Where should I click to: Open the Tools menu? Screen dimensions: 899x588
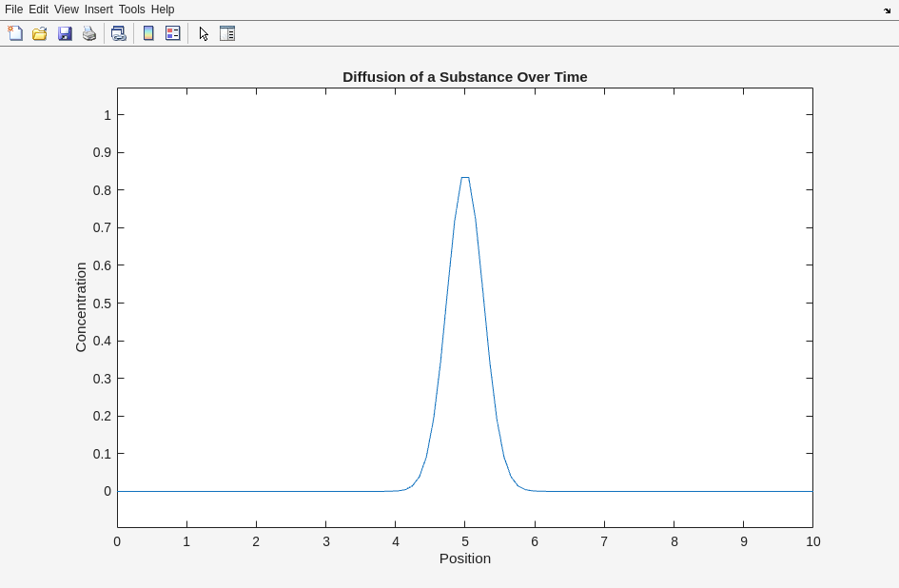pos(131,10)
